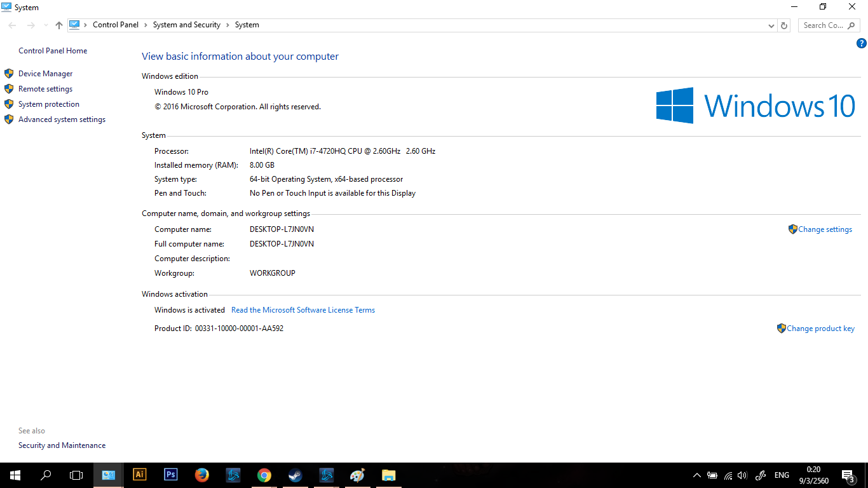Open the Windows Start menu
The width and height of the screenshot is (868, 488).
click(x=15, y=475)
